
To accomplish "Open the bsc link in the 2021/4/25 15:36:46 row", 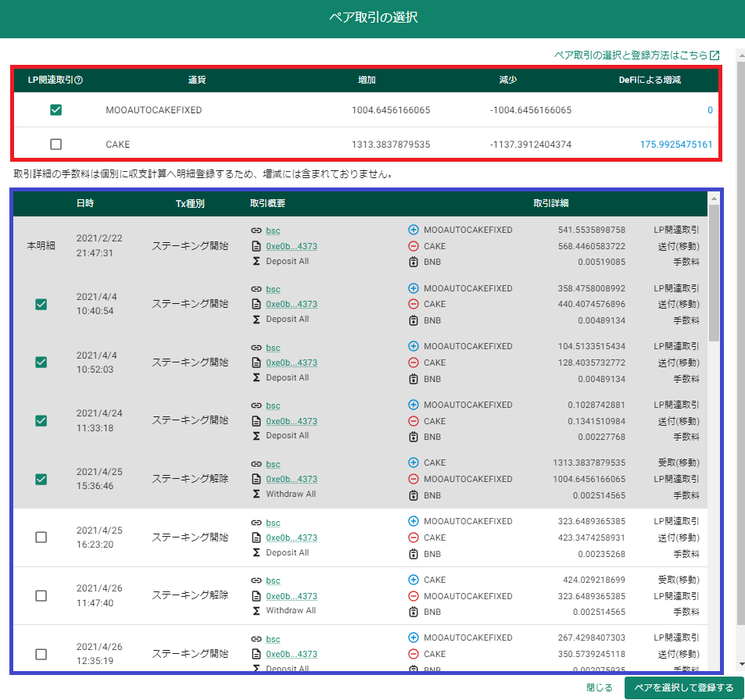I will click(273, 464).
